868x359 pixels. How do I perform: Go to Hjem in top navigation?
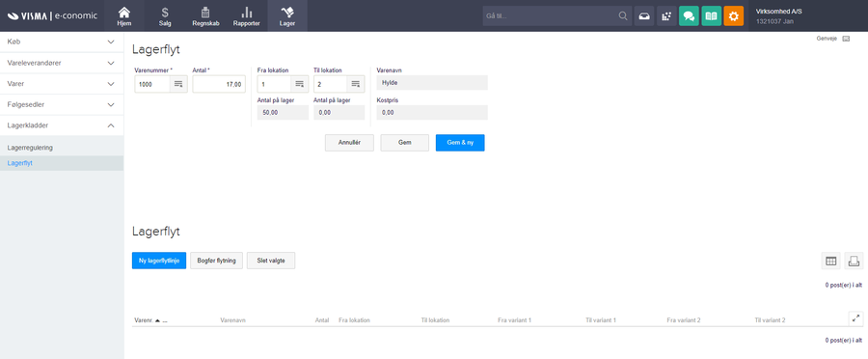click(x=124, y=16)
